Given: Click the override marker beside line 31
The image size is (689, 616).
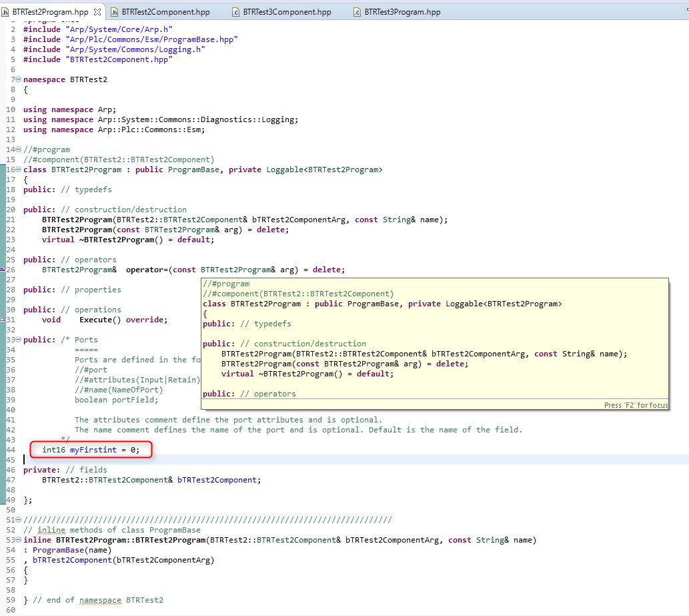Looking at the screenshot, I should pos(3,320).
